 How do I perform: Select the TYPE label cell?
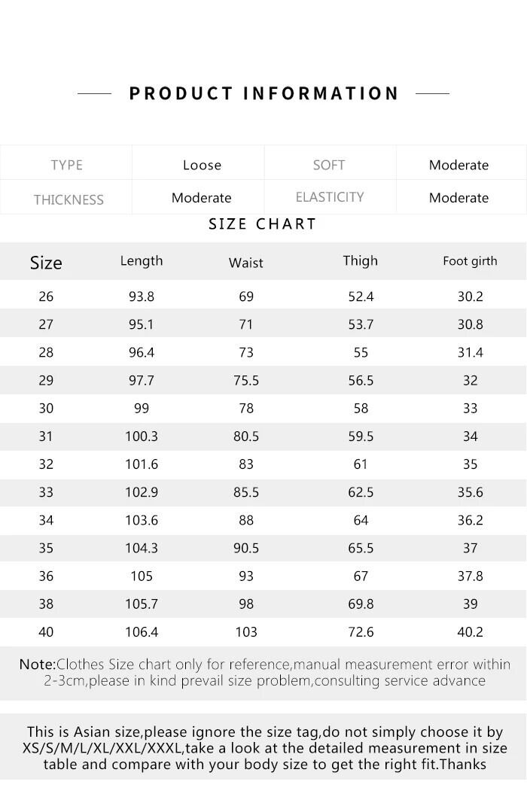(66, 165)
